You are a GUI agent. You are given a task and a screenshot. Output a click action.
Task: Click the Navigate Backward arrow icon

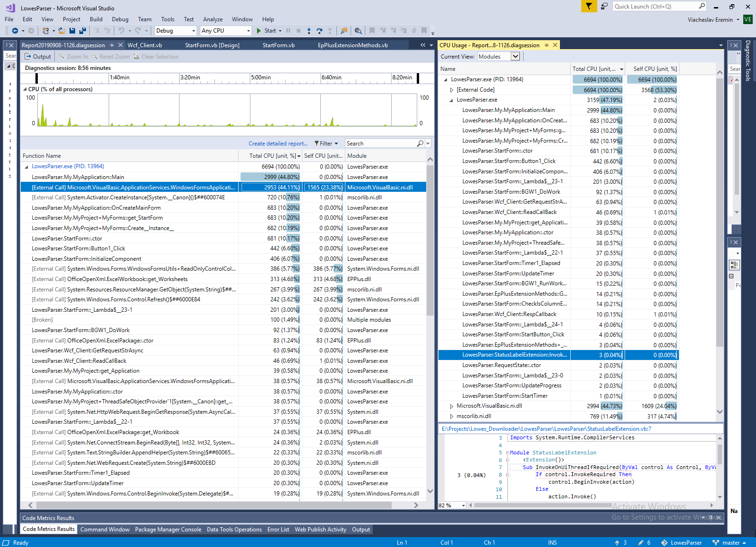point(15,31)
